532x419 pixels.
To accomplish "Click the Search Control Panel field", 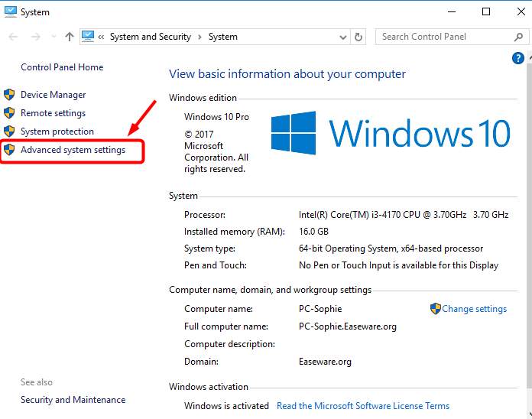I will pos(452,37).
